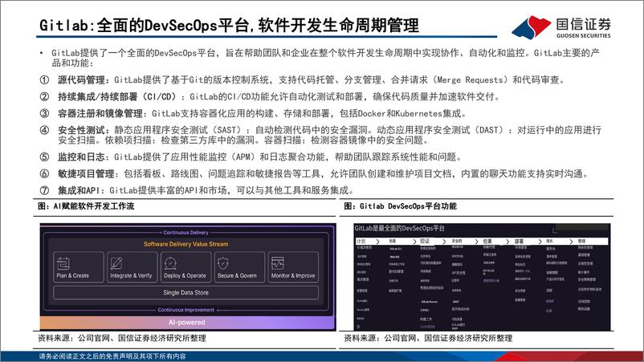Viewport: 644px width, 362px height.
Task: Click the Monitor & Improve chart icon
Action: [278, 263]
